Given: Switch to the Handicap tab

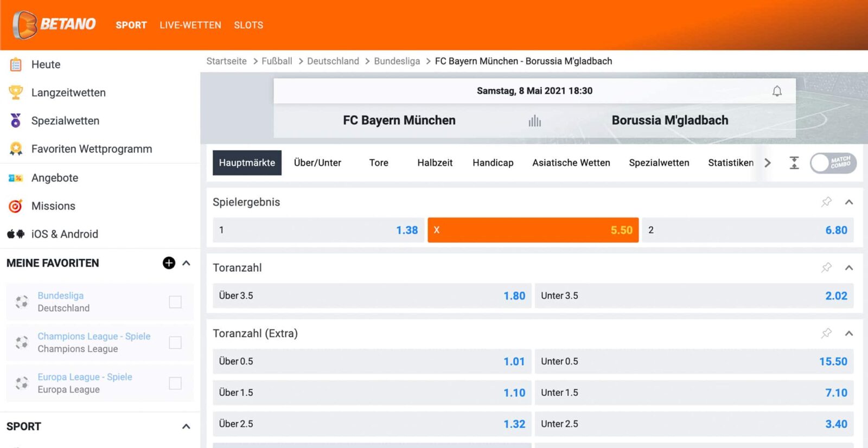Looking at the screenshot, I should [x=493, y=163].
